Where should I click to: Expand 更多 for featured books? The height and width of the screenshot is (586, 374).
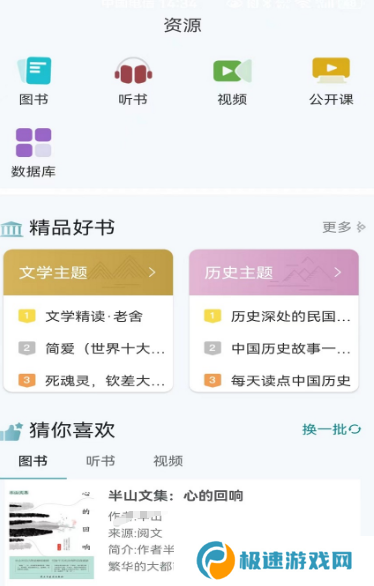[344, 227]
